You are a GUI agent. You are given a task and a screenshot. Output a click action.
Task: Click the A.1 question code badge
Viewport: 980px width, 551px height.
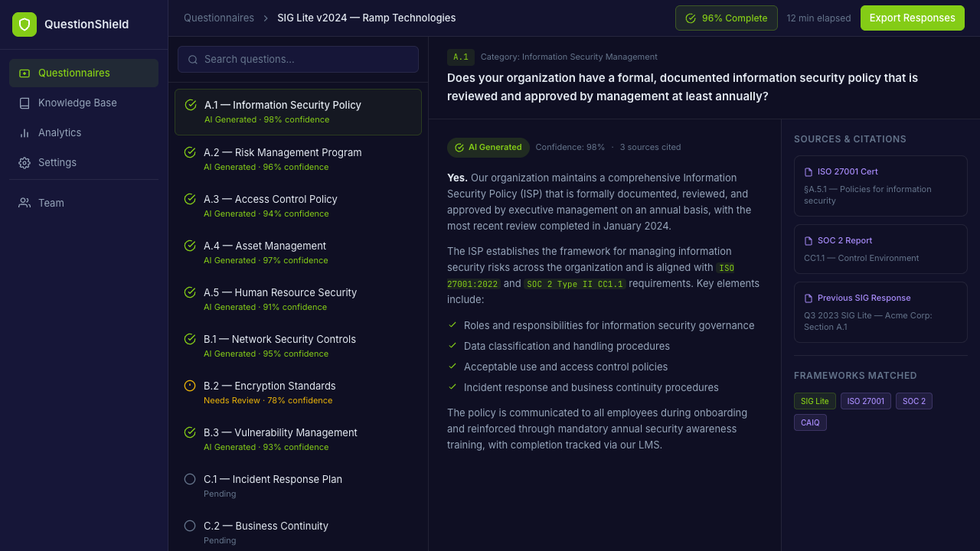pyautogui.click(x=461, y=57)
